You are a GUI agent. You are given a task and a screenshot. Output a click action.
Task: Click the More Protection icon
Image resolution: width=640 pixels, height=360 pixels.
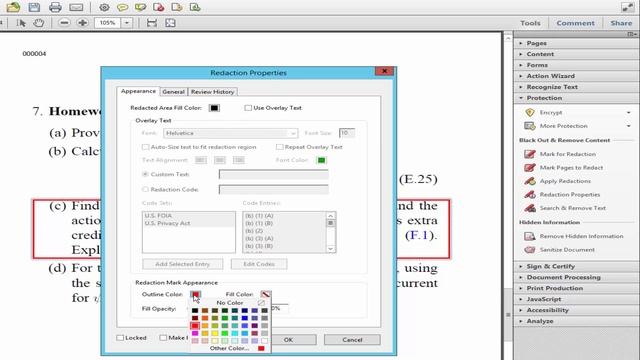pyautogui.click(x=530, y=126)
